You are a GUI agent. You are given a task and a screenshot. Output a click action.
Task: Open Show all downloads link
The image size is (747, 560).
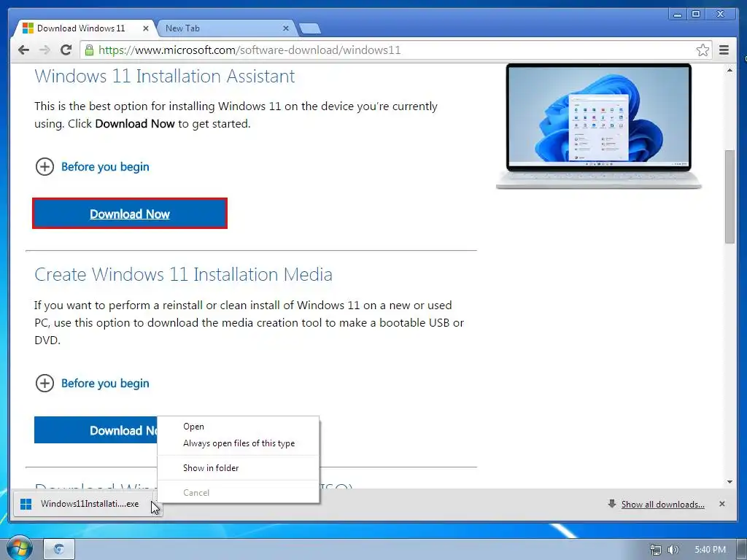coord(662,505)
